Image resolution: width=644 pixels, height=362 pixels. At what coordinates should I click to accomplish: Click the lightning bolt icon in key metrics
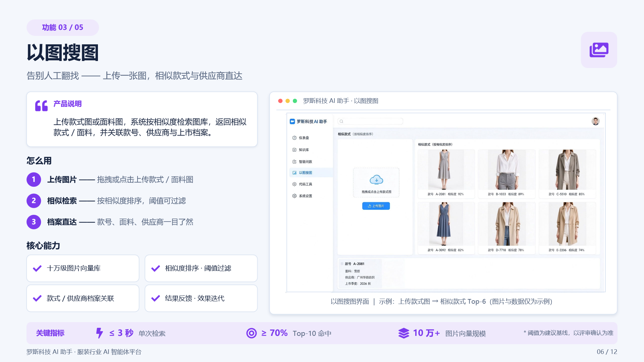tap(99, 333)
